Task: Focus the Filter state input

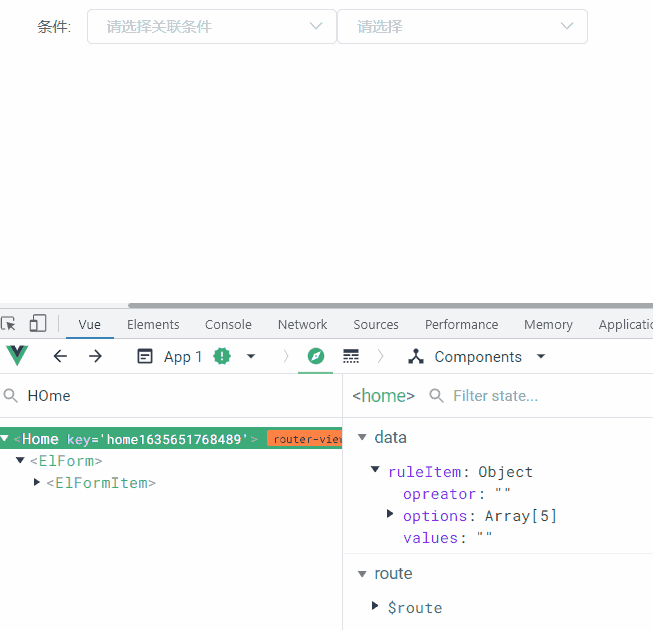Action: [495, 396]
